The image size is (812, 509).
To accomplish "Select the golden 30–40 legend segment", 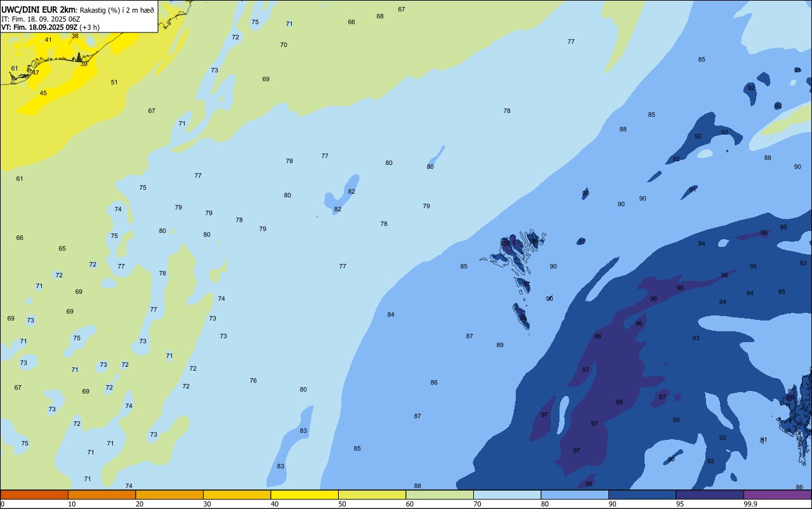I will (237, 494).
